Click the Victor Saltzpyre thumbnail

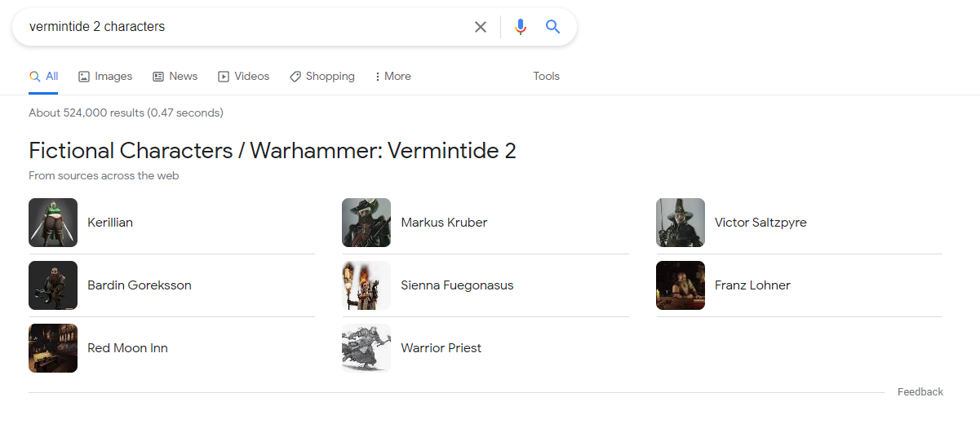[x=681, y=223]
